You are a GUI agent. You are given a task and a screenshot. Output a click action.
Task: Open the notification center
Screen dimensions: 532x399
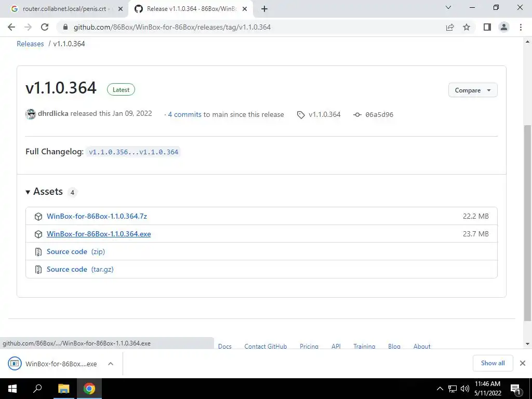pyautogui.click(x=515, y=389)
